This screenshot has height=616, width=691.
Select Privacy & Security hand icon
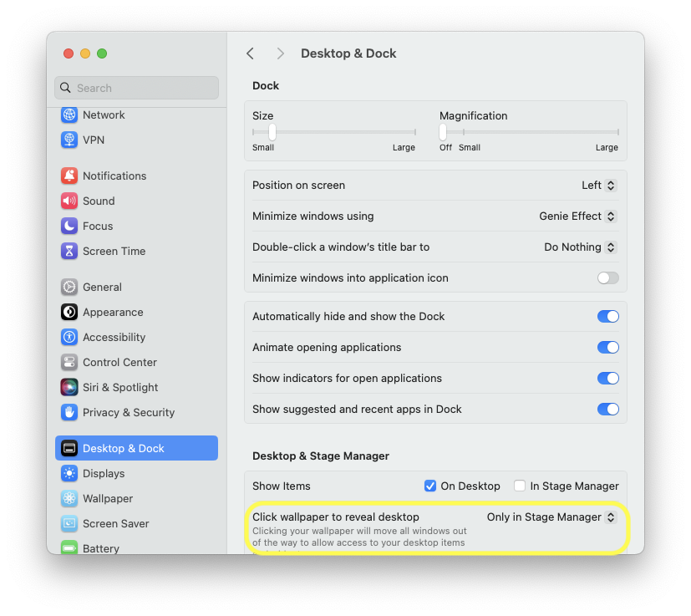click(x=69, y=413)
